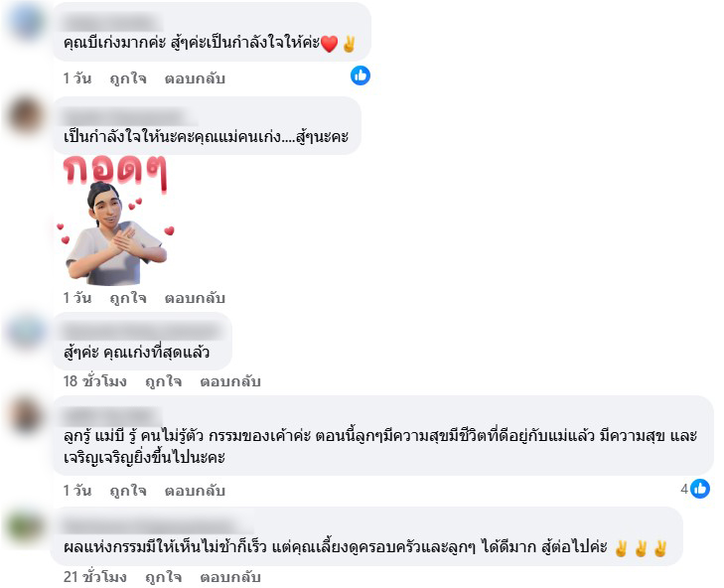
Task: Click the 21 ชั่วโมง timestamp link
Action: [94, 577]
